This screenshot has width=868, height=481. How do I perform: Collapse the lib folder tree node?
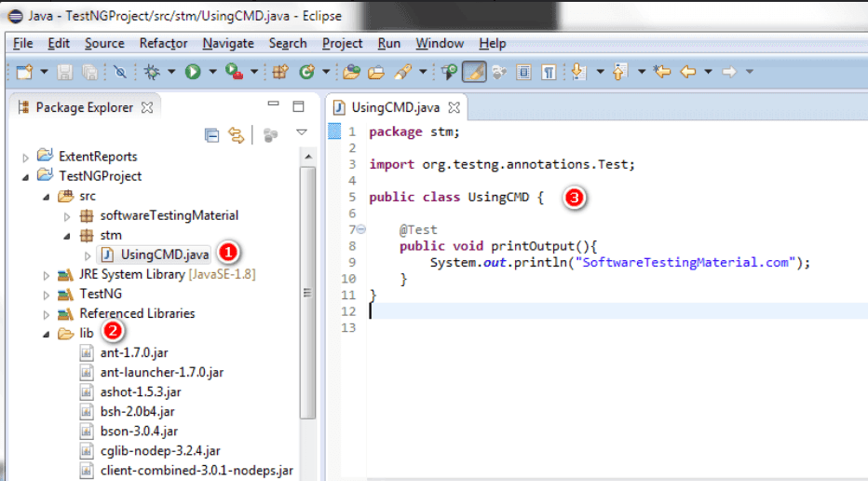(x=48, y=334)
